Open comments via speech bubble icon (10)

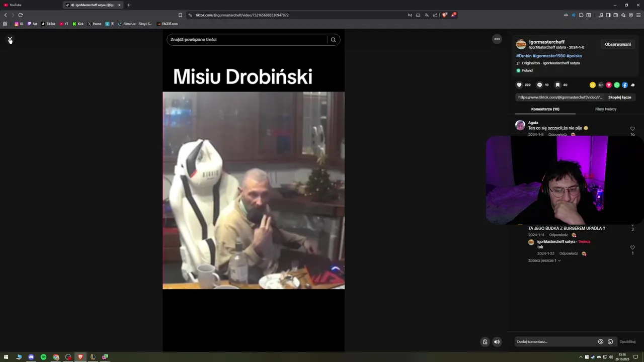[x=539, y=85]
